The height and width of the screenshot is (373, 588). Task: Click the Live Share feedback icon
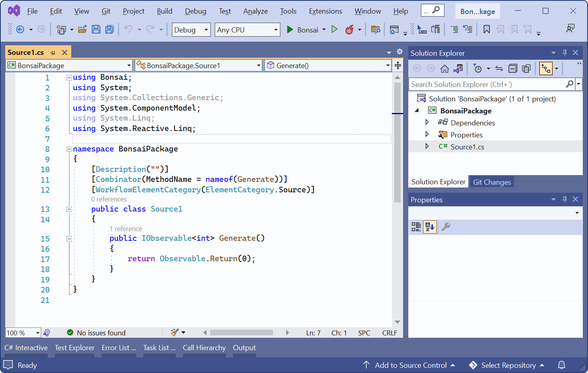570,28
